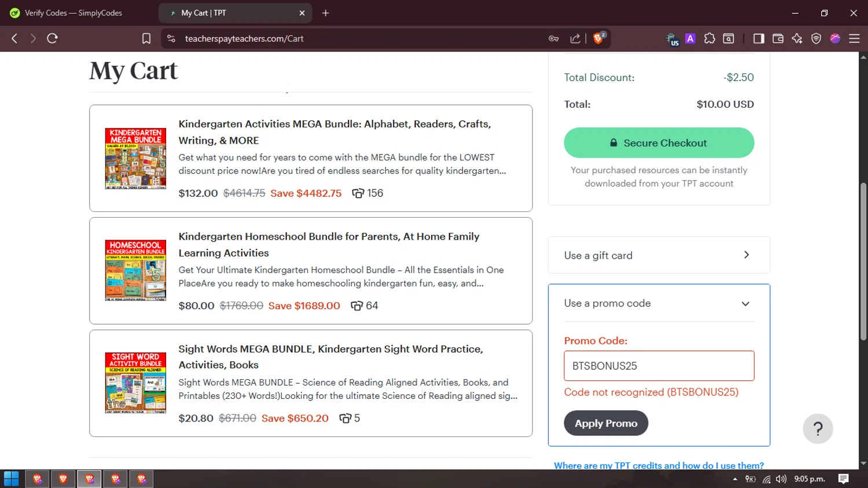This screenshot has width=868, height=488.
Task: Open the help question mark button
Action: click(818, 429)
